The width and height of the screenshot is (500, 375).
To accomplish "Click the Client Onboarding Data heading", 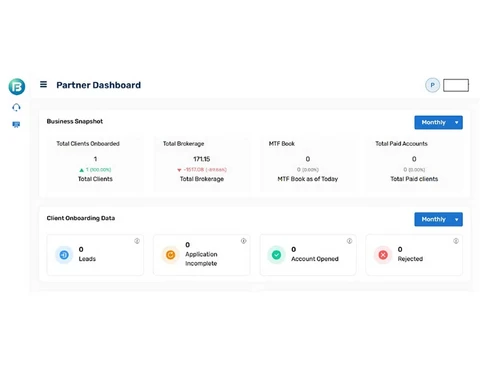I will (81, 218).
